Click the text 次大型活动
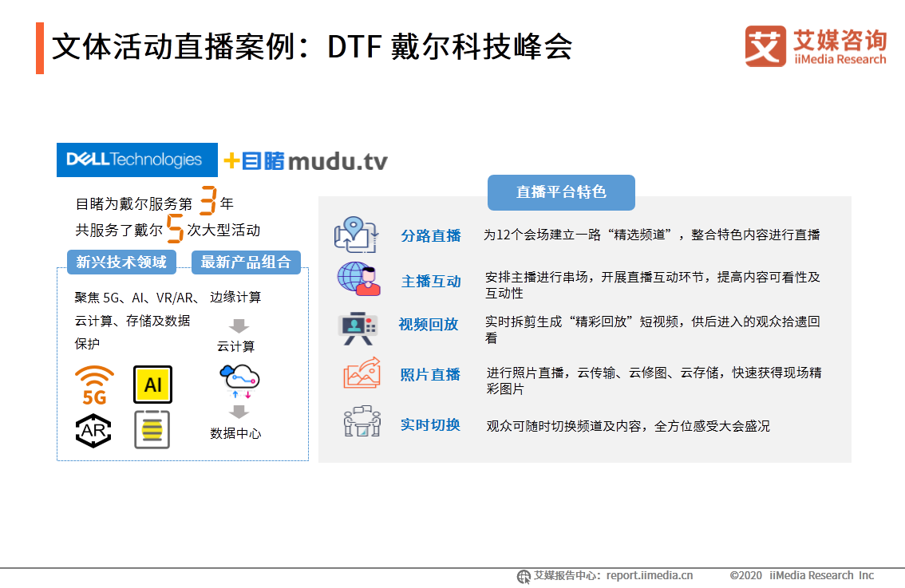The width and height of the screenshot is (905, 588). (223, 230)
